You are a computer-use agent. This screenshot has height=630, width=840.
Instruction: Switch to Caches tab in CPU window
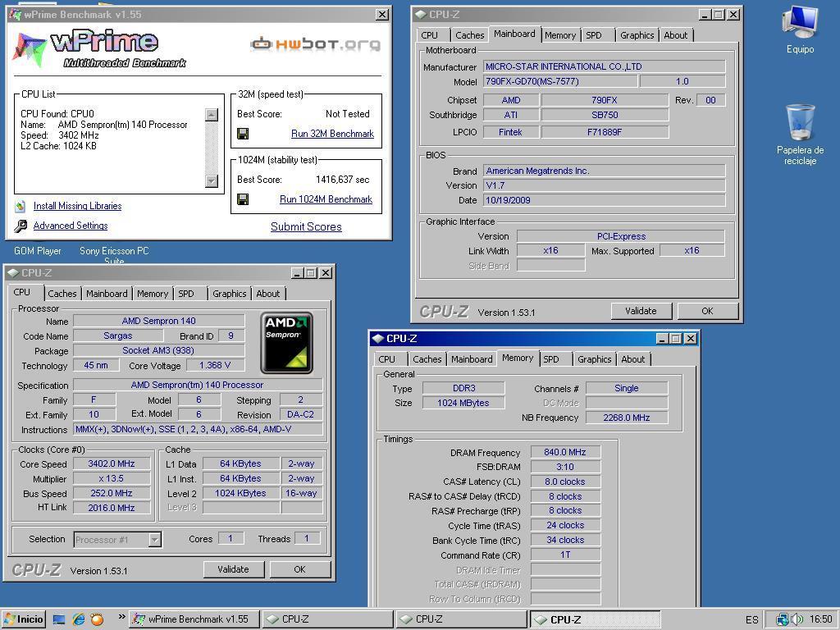point(62,294)
